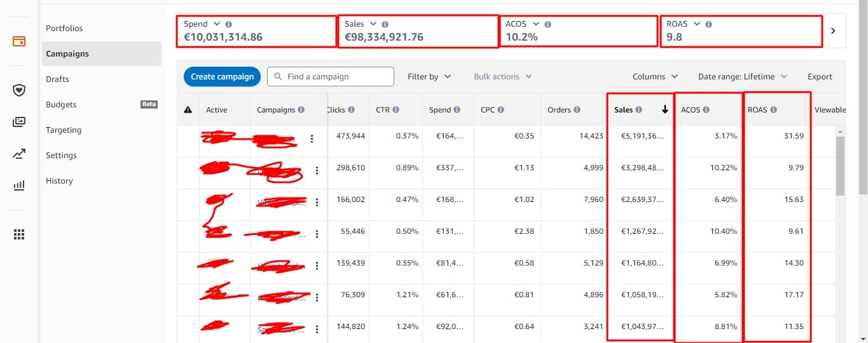Click the Create campaign button

(x=223, y=77)
